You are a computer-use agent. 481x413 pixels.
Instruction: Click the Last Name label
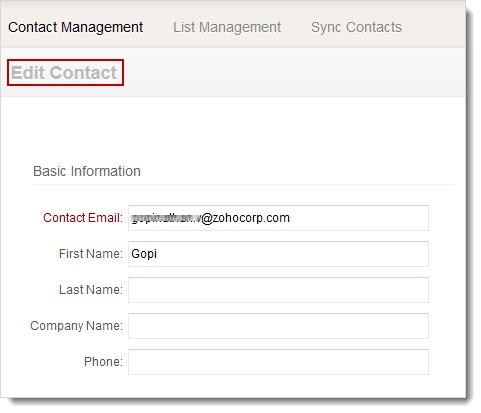[x=91, y=290]
